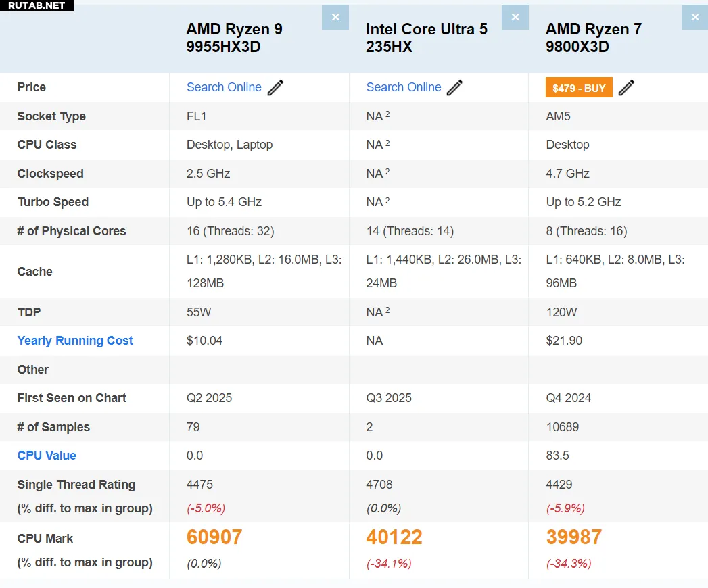Click the 16 (Threads: 32) cores value
Viewport: 708px width, 588px height.
(x=231, y=231)
